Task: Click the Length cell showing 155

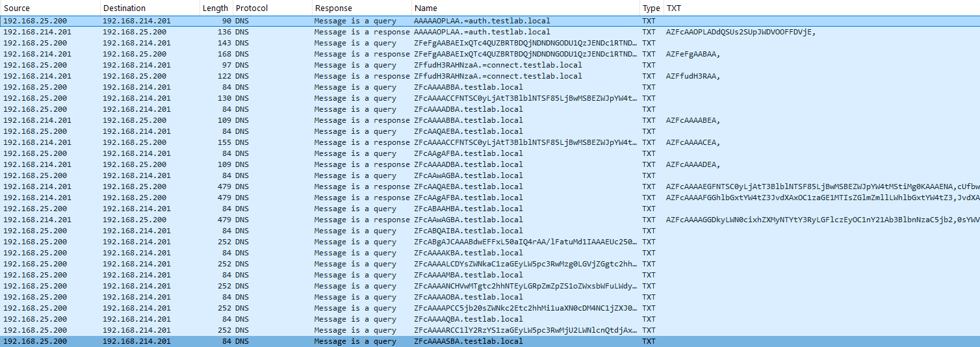Action: (x=224, y=142)
